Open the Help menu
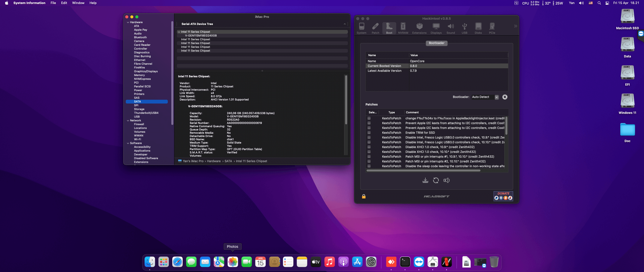 click(93, 3)
